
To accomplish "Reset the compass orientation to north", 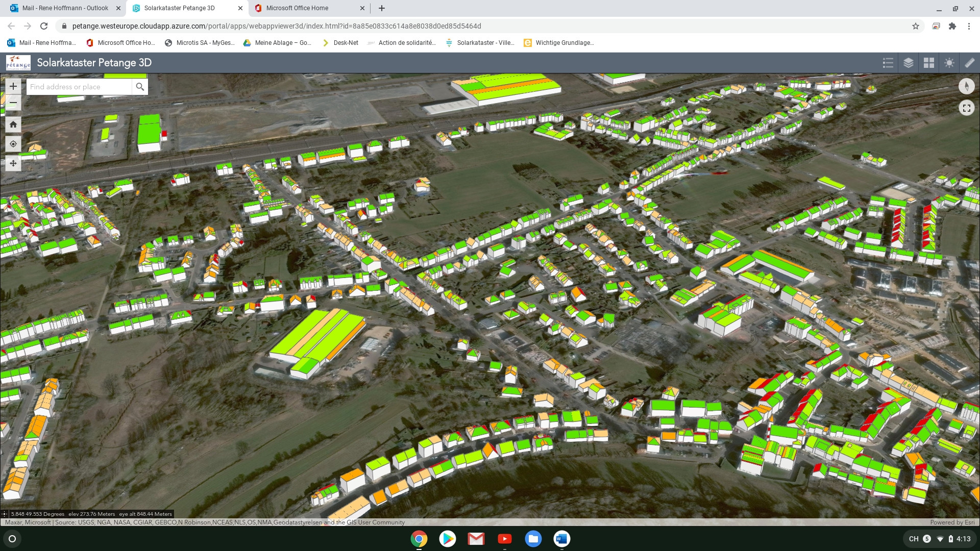I will click(966, 86).
